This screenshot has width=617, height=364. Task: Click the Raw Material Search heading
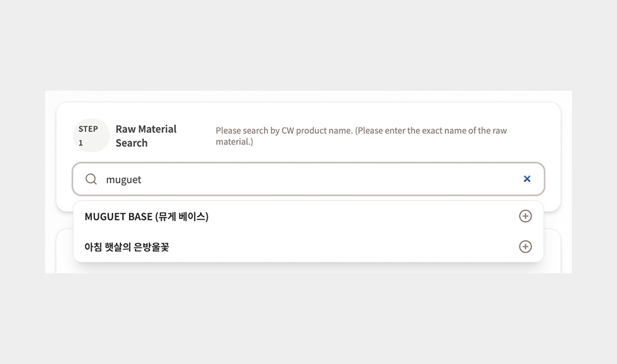coord(146,136)
